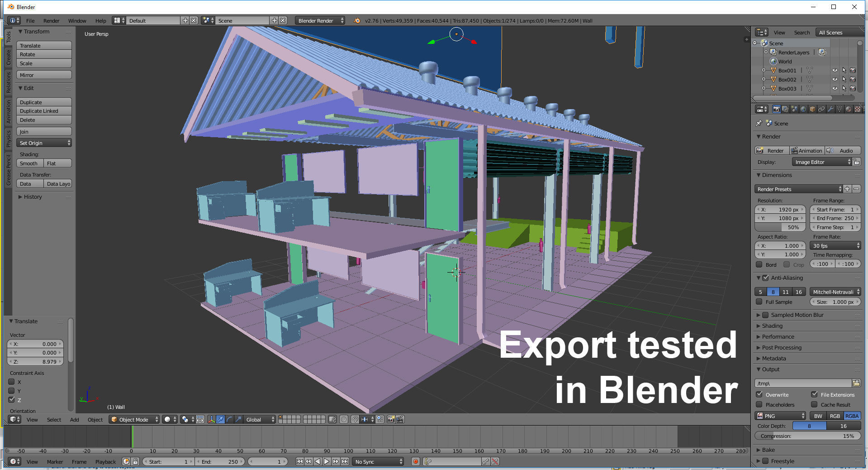Screen dimensions: 868x470
Task: Pin the Scene properties context
Action: 759,123
